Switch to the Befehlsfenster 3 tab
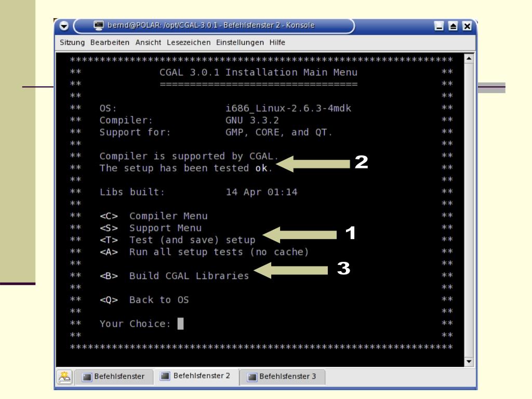 tap(282, 377)
